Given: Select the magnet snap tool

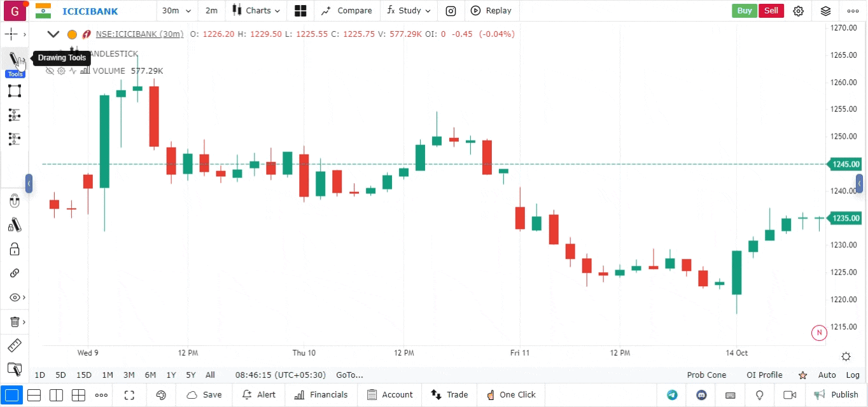Looking at the screenshot, I should 15,202.
